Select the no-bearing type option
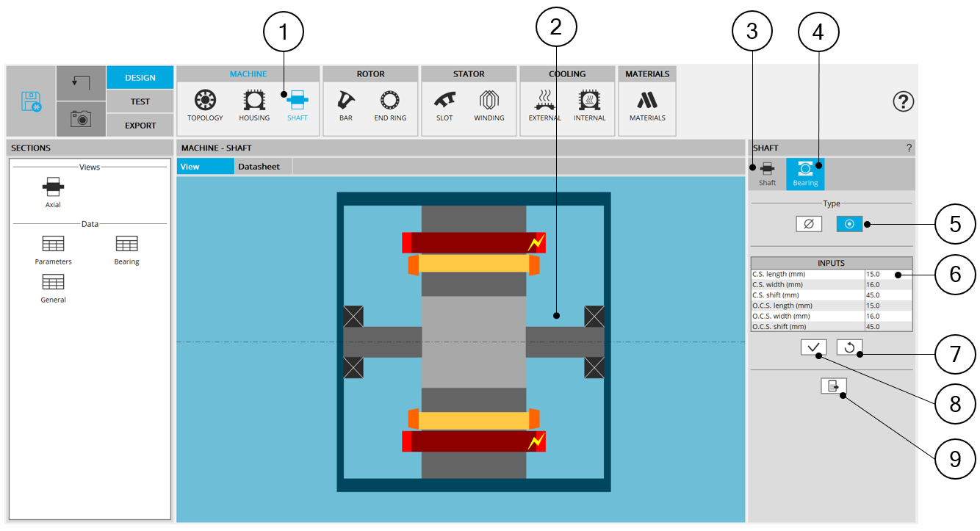 click(x=809, y=224)
